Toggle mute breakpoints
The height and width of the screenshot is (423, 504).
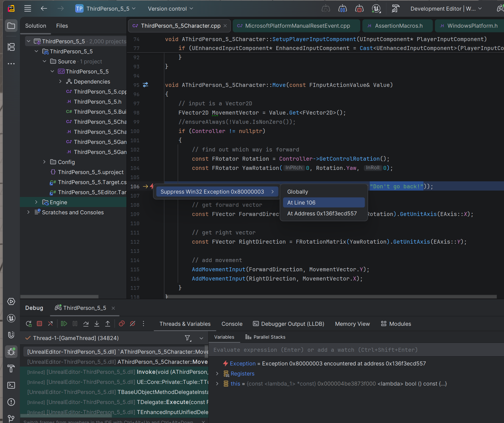(x=133, y=324)
